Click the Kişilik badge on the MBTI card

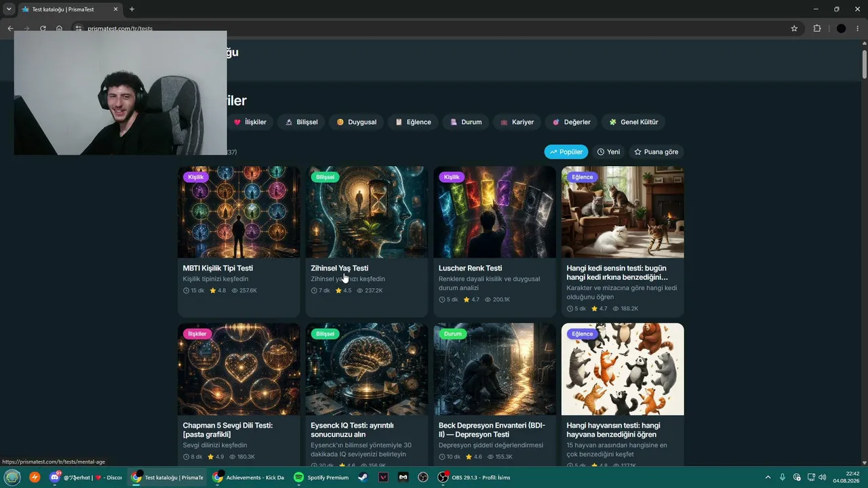pos(196,177)
